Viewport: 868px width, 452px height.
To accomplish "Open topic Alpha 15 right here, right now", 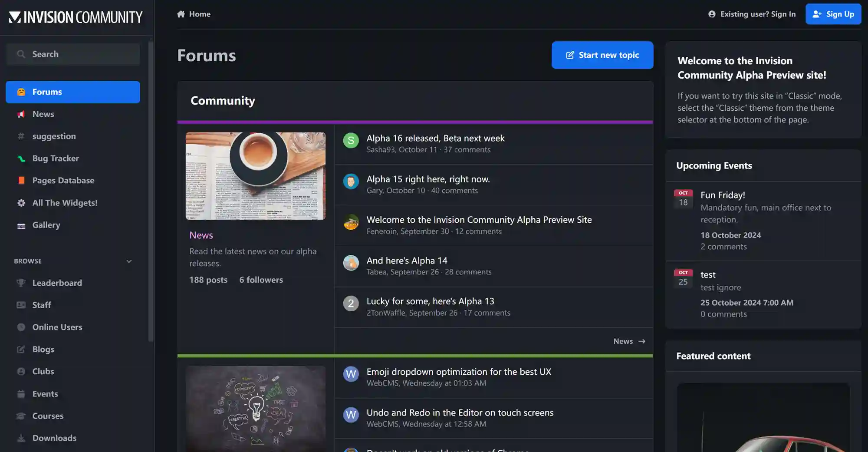I will point(428,179).
